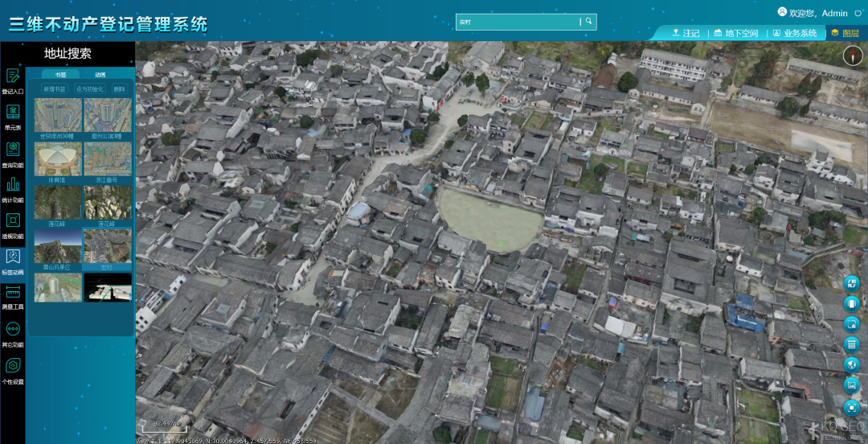The image size is (868, 444).
Task: Click the compass north indicator
Action: (853, 55)
